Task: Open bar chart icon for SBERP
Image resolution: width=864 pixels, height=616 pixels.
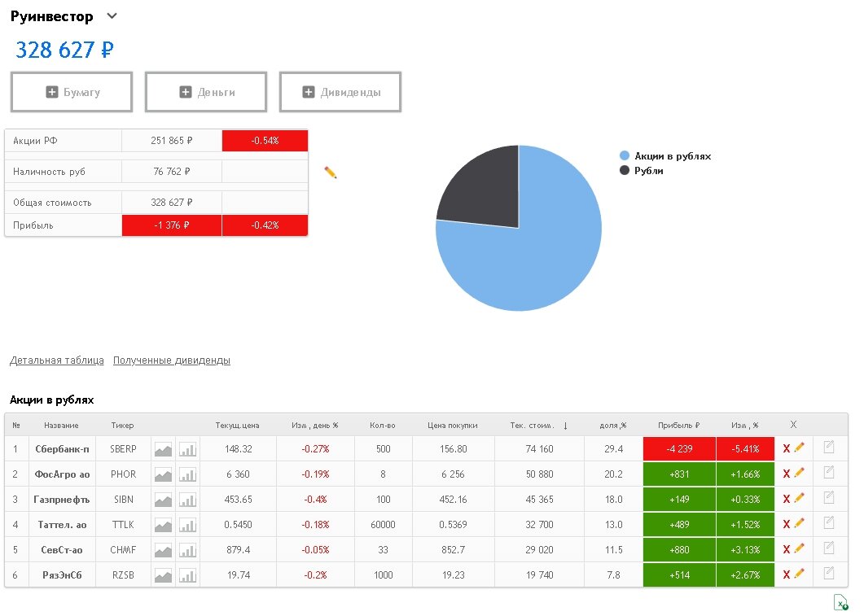Action: click(187, 449)
